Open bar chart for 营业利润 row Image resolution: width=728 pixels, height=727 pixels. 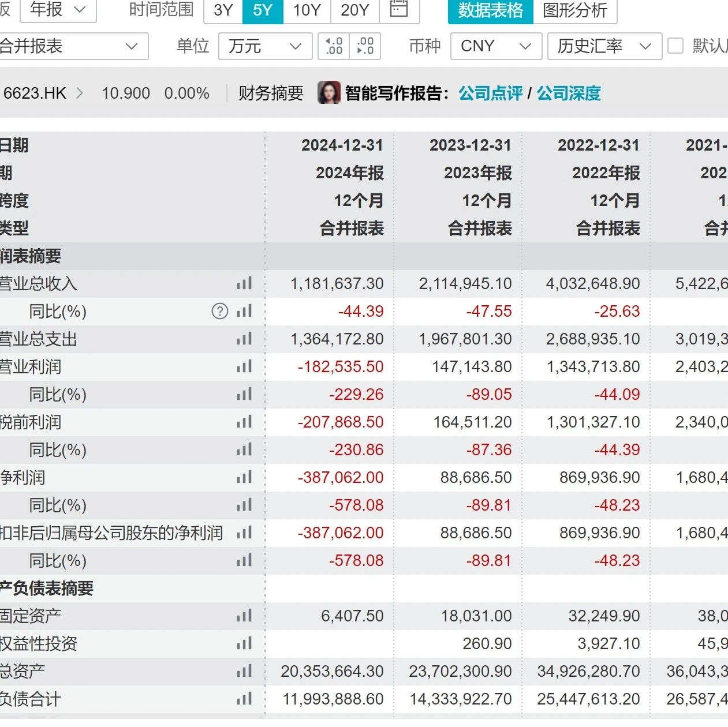pos(244,366)
